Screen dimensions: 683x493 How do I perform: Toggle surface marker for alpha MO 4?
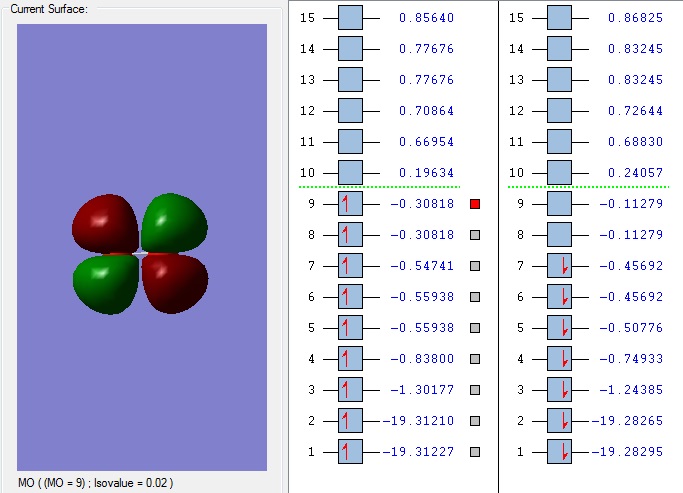tap(475, 359)
